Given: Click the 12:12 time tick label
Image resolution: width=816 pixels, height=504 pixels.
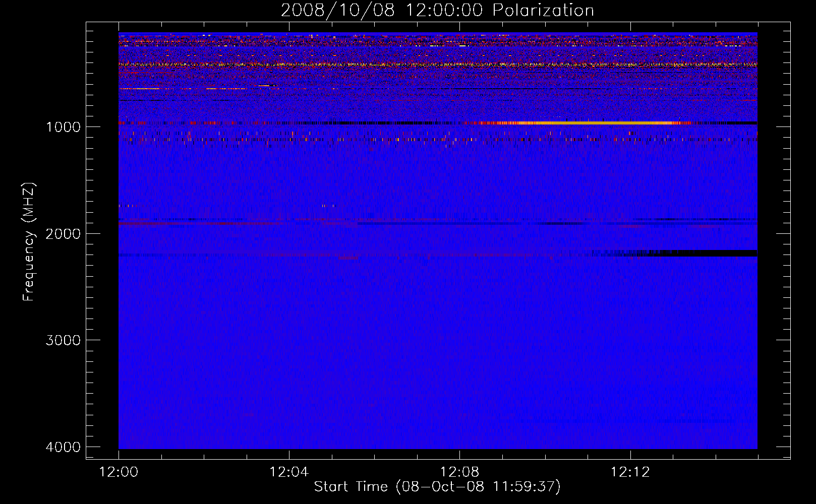Looking at the screenshot, I should [630, 472].
